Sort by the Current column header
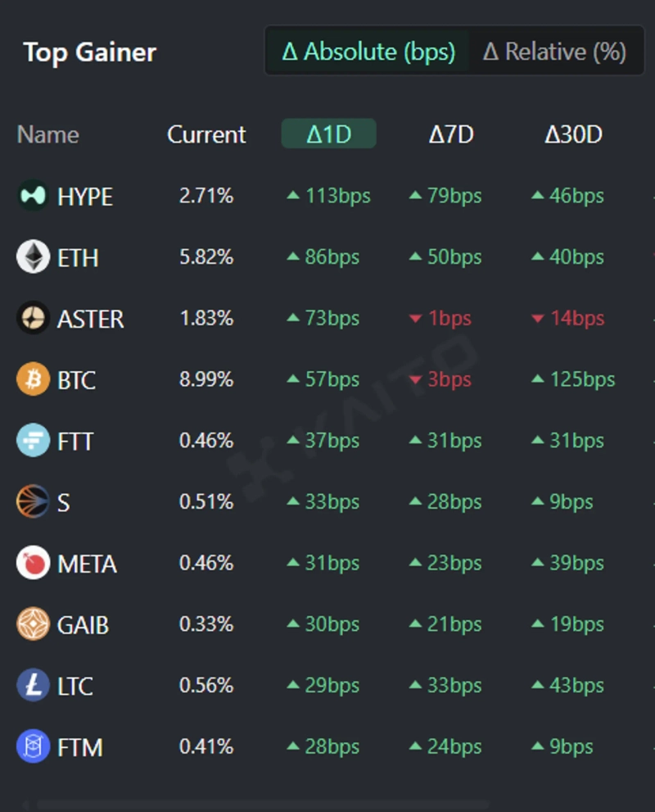Image resolution: width=655 pixels, height=812 pixels. point(206,134)
